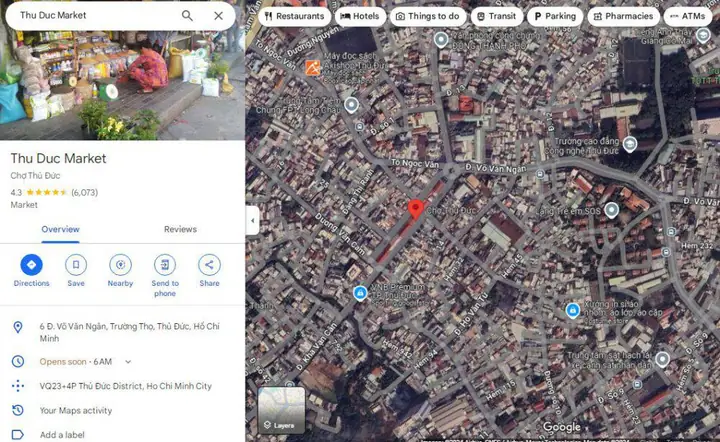This screenshot has width=720, height=442.
Task: Open the 6,073 reviews count
Action: click(84, 192)
